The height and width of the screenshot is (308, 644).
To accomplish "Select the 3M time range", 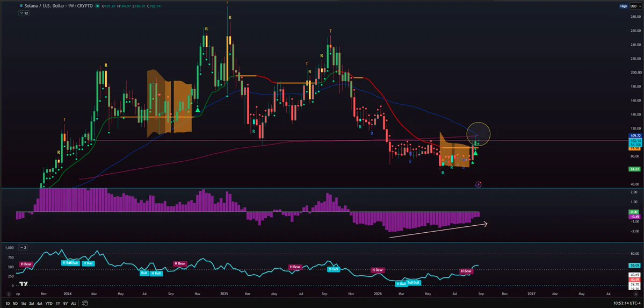I will click(31, 304).
